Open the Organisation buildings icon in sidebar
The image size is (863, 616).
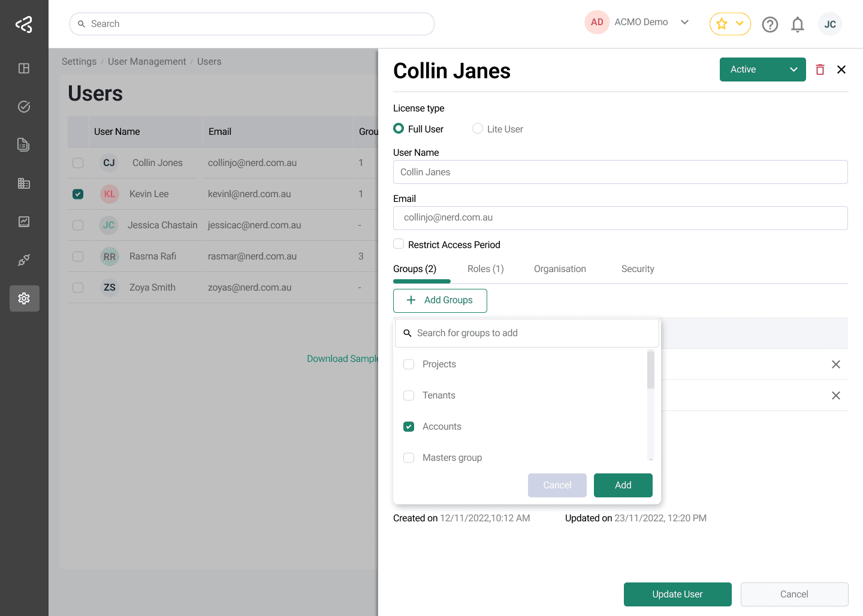24,183
